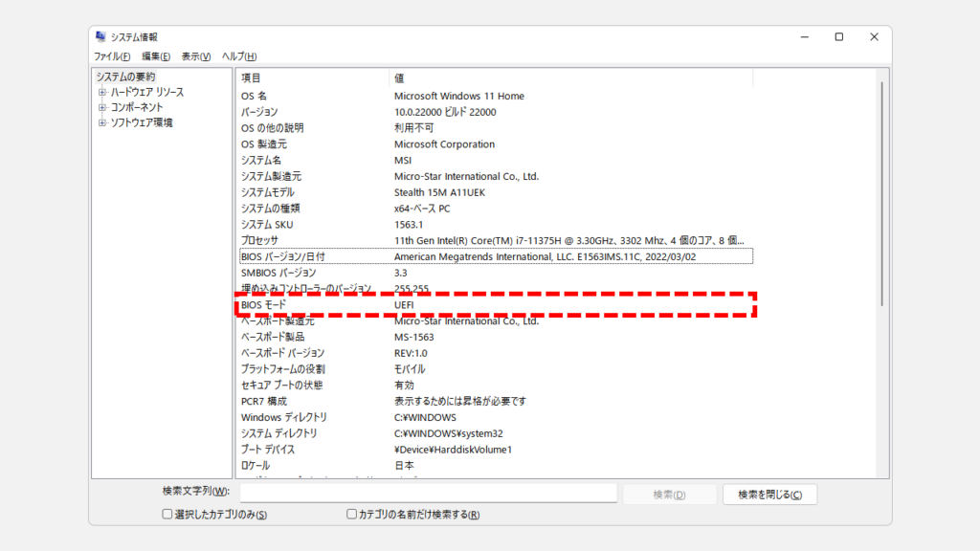Click the C:¥WINDOWS¥system32 value
The image size is (980, 551).
[448, 433]
